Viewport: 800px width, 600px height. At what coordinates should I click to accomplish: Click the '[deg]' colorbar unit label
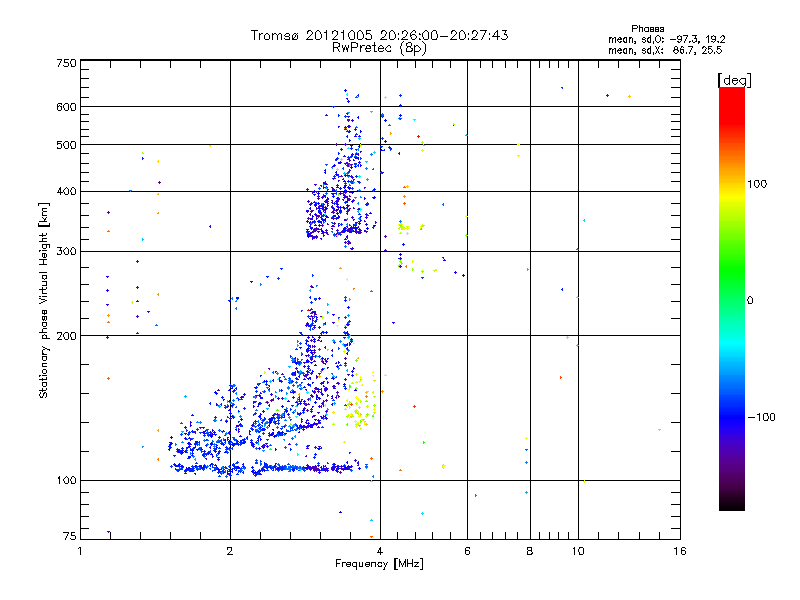click(x=734, y=80)
